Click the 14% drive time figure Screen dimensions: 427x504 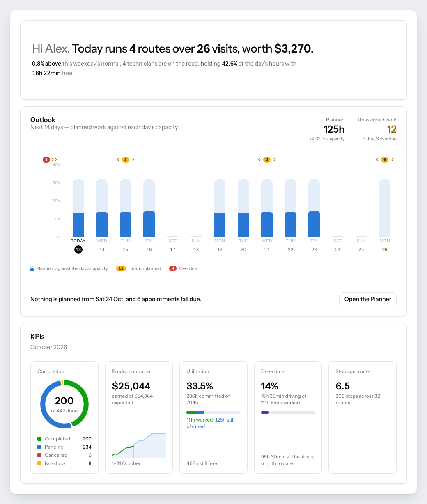coord(270,386)
